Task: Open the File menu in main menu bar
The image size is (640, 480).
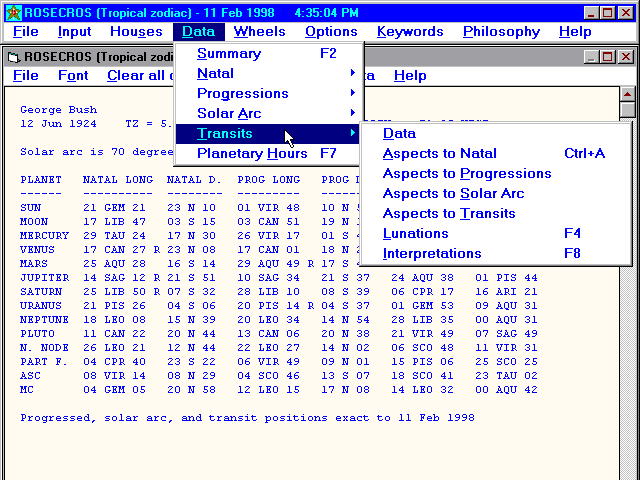Action: click(26, 32)
